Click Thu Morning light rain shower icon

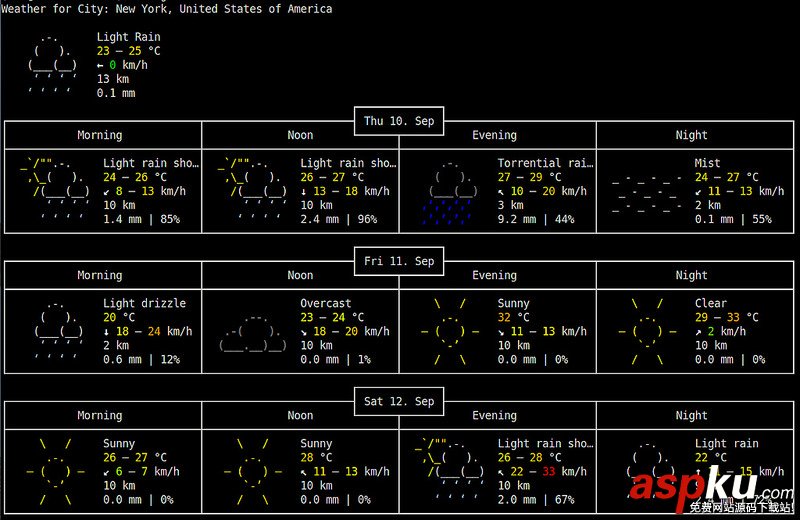[55, 191]
